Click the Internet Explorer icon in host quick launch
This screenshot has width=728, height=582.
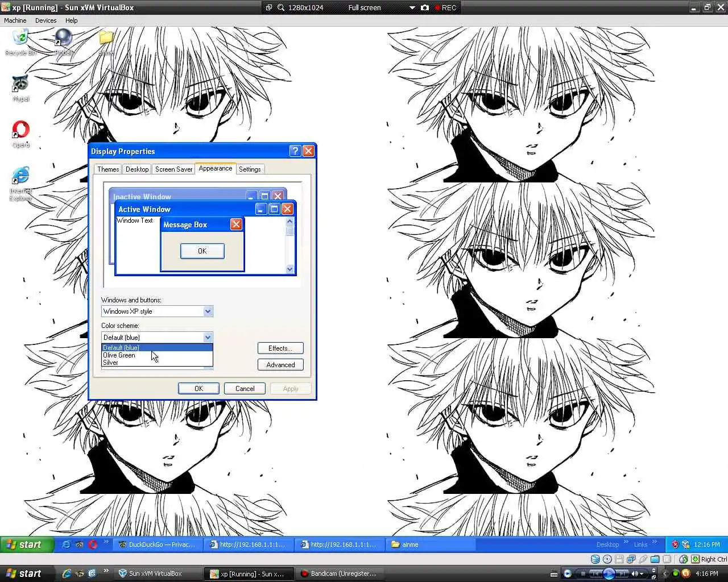pos(67,573)
